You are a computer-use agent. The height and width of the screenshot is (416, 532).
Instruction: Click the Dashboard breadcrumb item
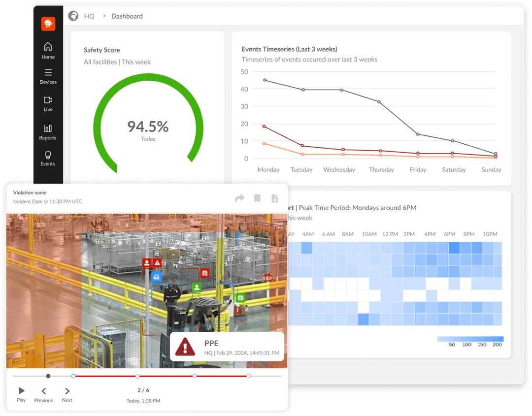[127, 16]
